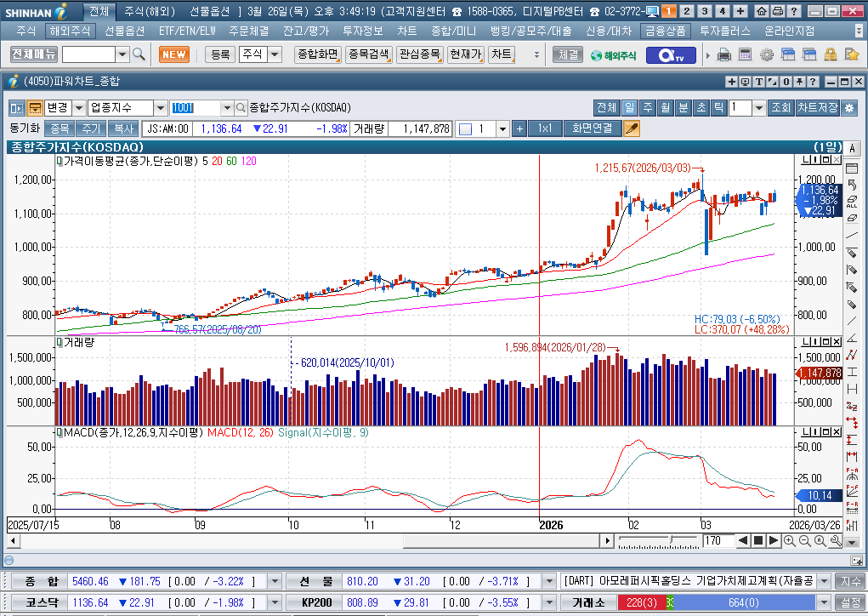Select the 주 weekly period toggle
Screen dimensions: 868x616
(x=648, y=107)
